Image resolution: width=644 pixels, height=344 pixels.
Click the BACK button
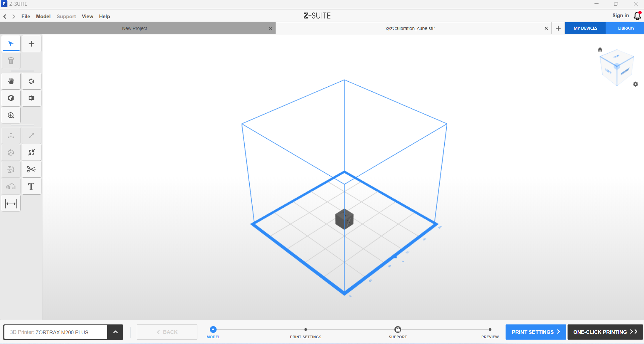tap(167, 332)
